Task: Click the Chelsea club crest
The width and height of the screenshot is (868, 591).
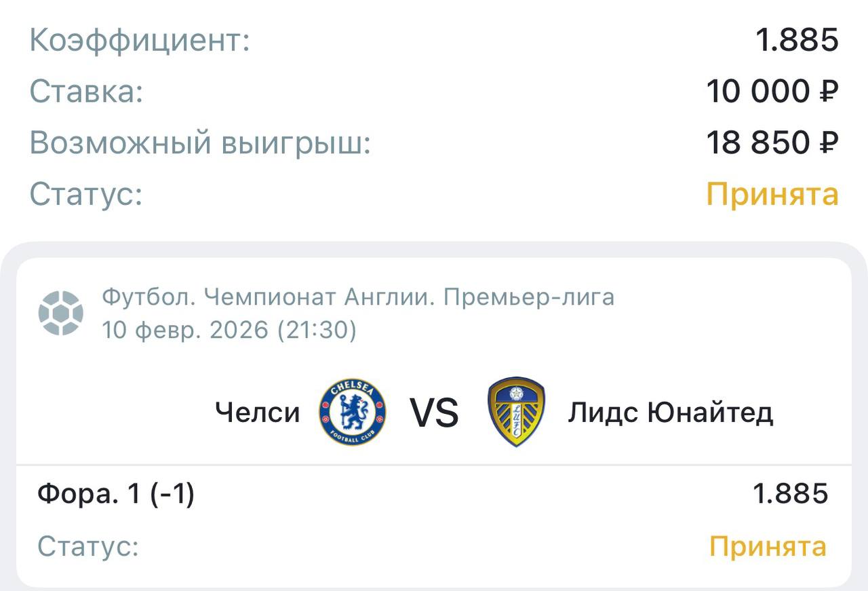Action: coord(352,412)
